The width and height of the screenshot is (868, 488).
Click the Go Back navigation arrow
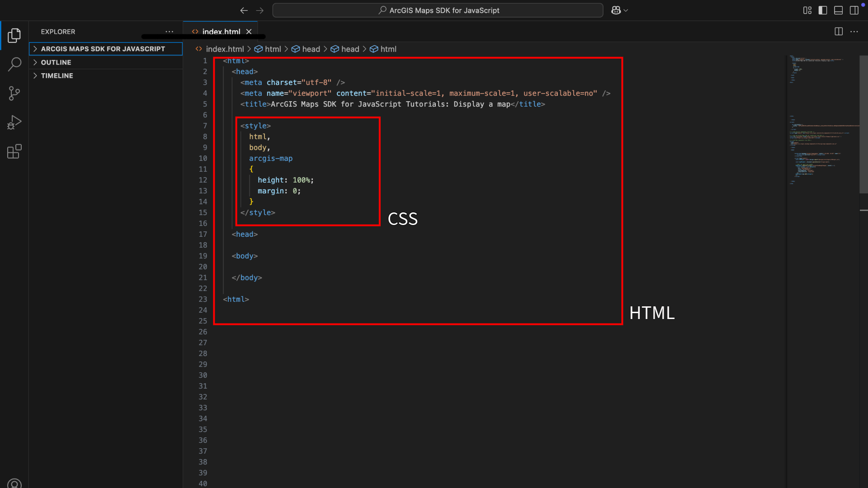(x=244, y=10)
